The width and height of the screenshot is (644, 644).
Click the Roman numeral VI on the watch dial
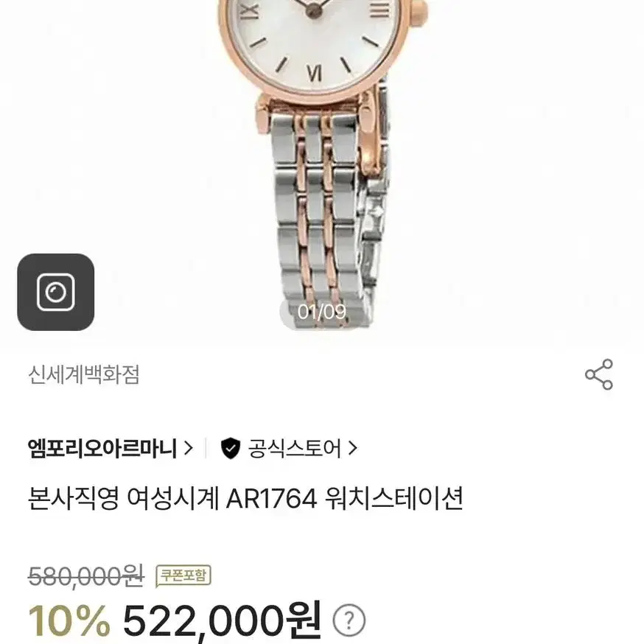pos(314,74)
